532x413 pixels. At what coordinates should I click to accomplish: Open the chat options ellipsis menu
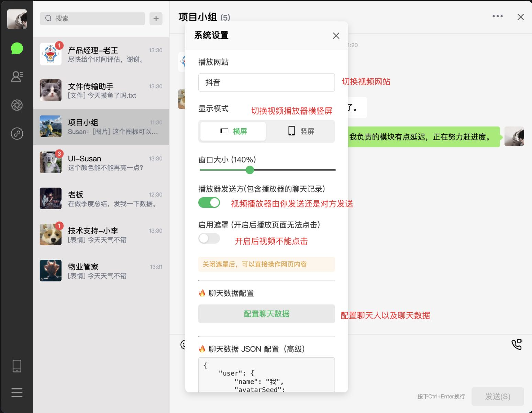click(498, 16)
